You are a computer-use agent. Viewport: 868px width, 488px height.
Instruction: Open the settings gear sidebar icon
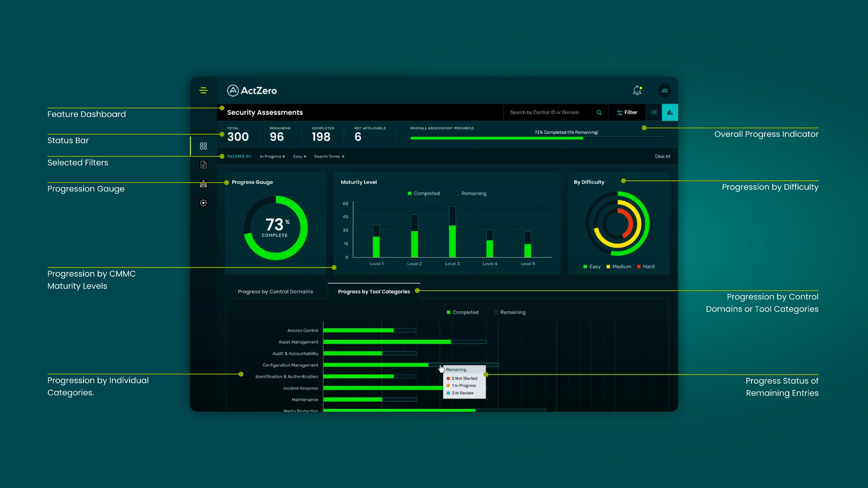click(203, 203)
